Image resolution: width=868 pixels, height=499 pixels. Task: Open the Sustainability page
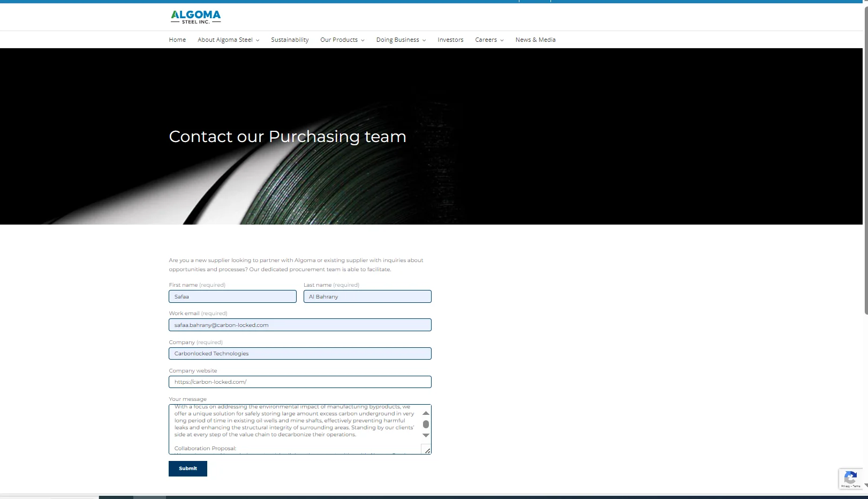pyautogui.click(x=290, y=40)
